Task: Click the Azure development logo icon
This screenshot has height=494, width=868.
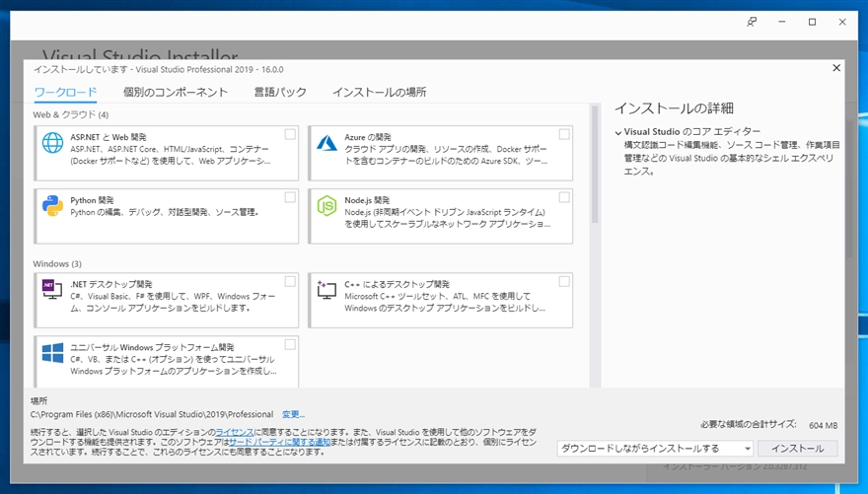Action: coord(326,143)
